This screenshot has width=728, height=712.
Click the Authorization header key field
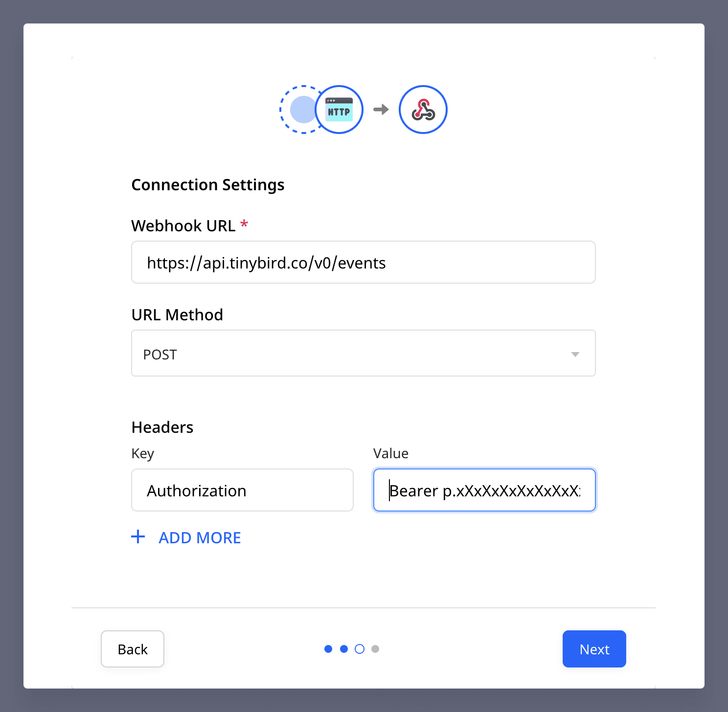tap(242, 490)
